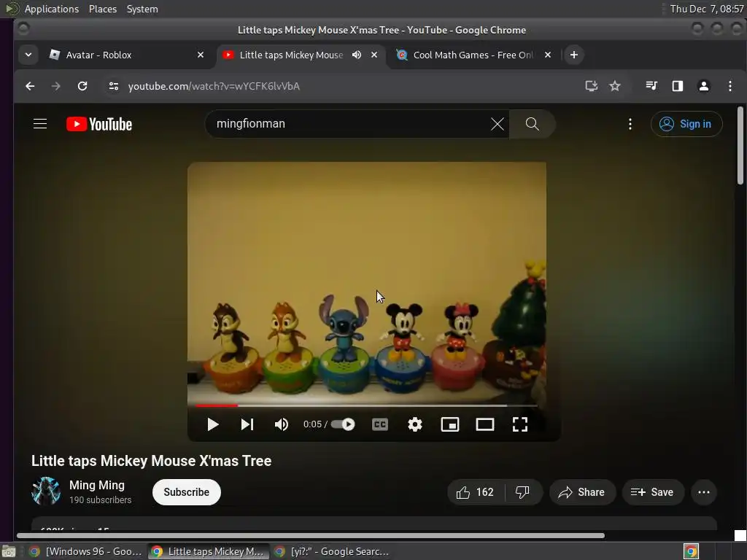The width and height of the screenshot is (747, 560).
Task: Open the Applications menu
Action: [x=52, y=9]
